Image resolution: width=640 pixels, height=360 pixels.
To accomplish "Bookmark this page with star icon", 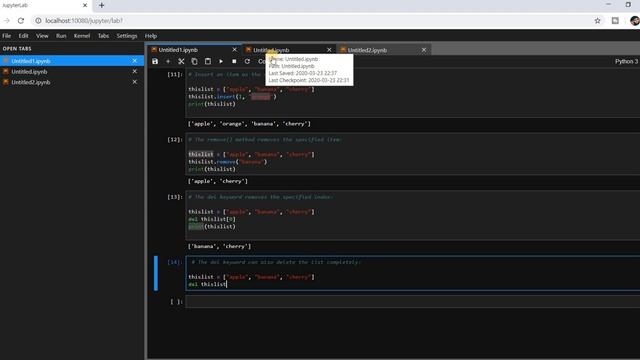I will tap(598, 20).
